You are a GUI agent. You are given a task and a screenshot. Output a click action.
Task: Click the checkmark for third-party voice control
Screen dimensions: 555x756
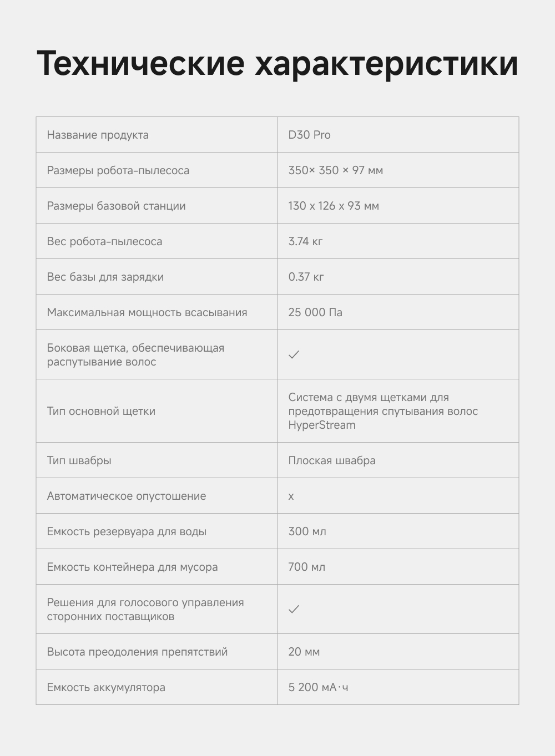click(294, 609)
